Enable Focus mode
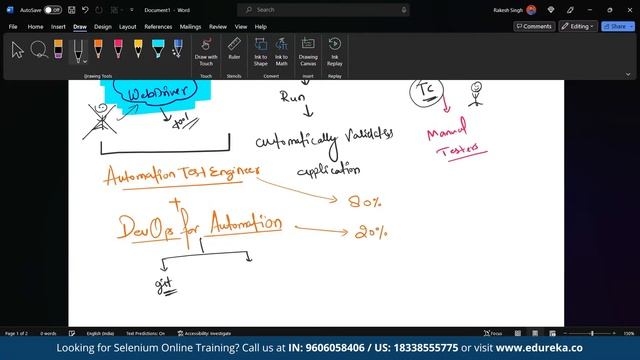The height and width of the screenshot is (360, 640). point(493,333)
